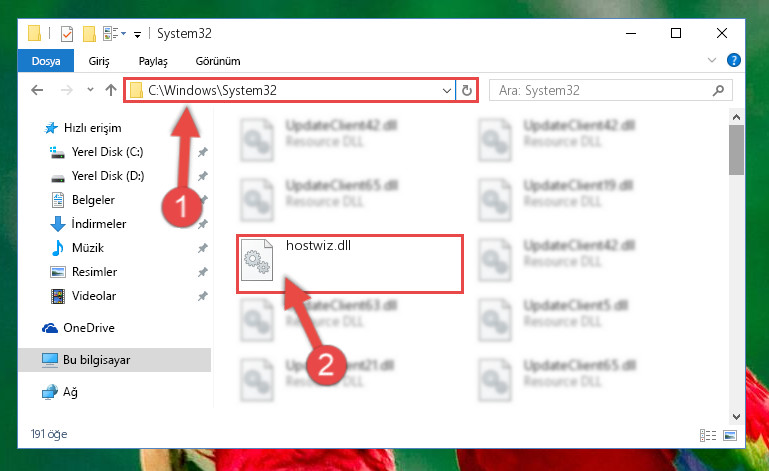Click the Back navigation arrow
The height and width of the screenshot is (471, 769).
click(37, 90)
